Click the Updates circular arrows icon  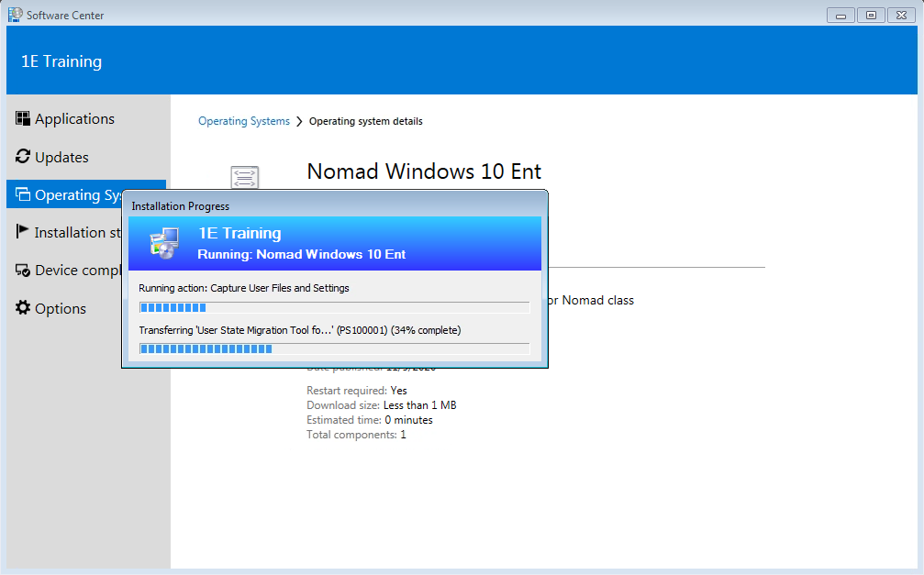[23, 157]
